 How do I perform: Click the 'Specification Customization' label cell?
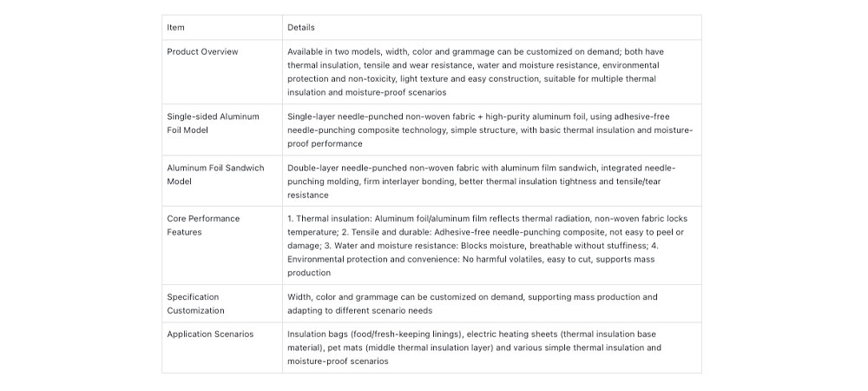click(x=195, y=303)
